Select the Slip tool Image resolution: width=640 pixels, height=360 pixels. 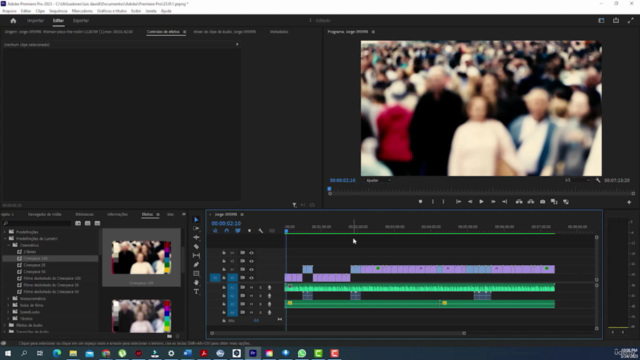pyautogui.click(x=196, y=256)
